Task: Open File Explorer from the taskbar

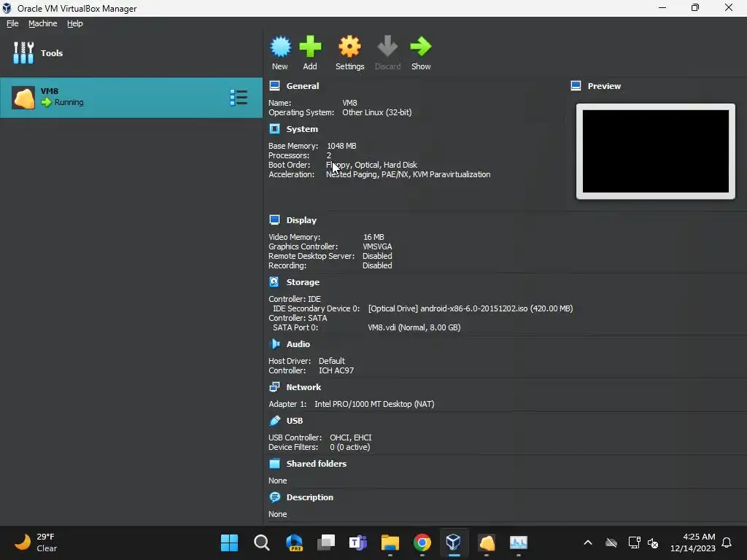Action: 390,542
